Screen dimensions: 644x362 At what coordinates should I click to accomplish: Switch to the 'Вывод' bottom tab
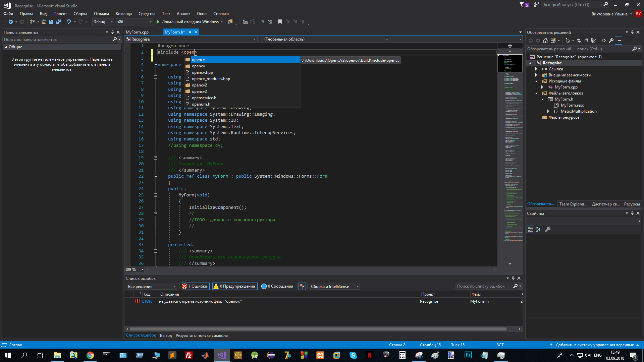click(x=166, y=336)
